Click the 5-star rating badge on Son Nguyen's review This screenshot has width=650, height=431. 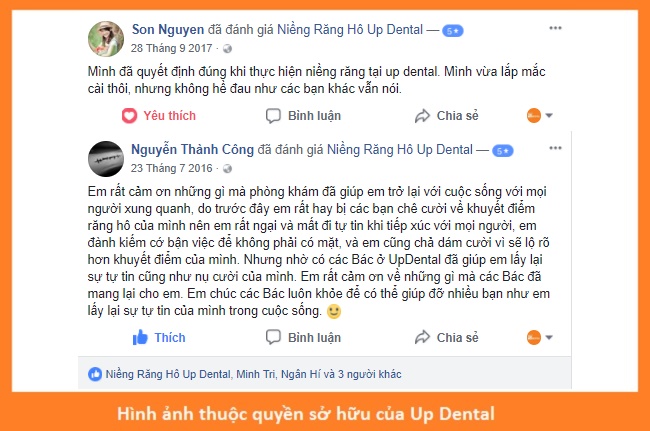click(453, 31)
